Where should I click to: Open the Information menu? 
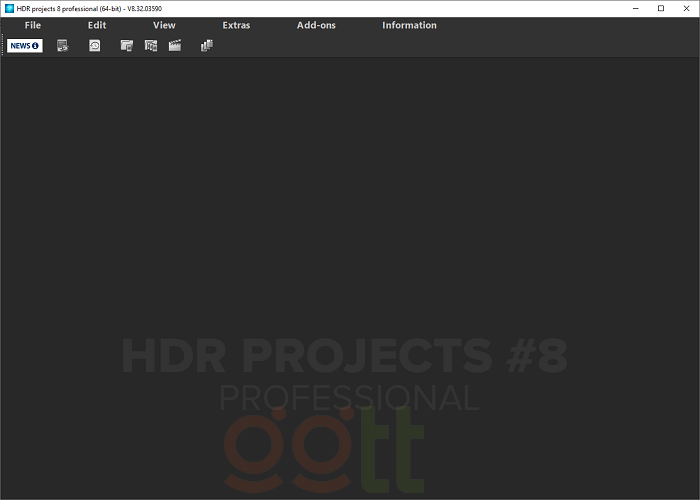pyautogui.click(x=409, y=25)
